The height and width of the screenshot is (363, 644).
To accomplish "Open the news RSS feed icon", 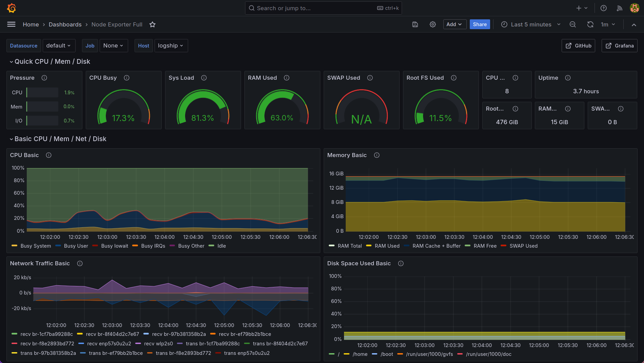I will tap(619, 8).
